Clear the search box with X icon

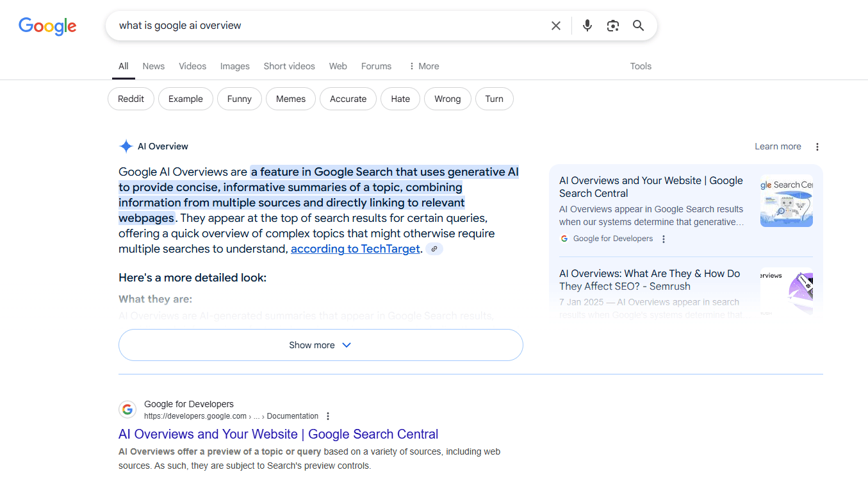point(556,26)
